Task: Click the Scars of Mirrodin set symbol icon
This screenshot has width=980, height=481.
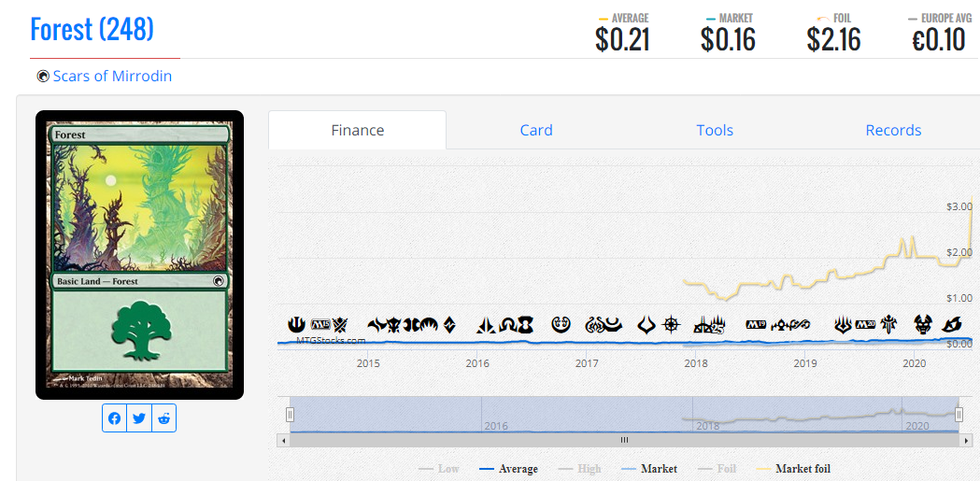Action: tap(43, 77)
